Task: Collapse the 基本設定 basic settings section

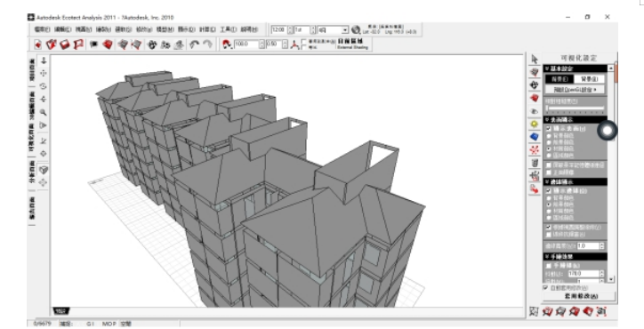Action: 576,68
